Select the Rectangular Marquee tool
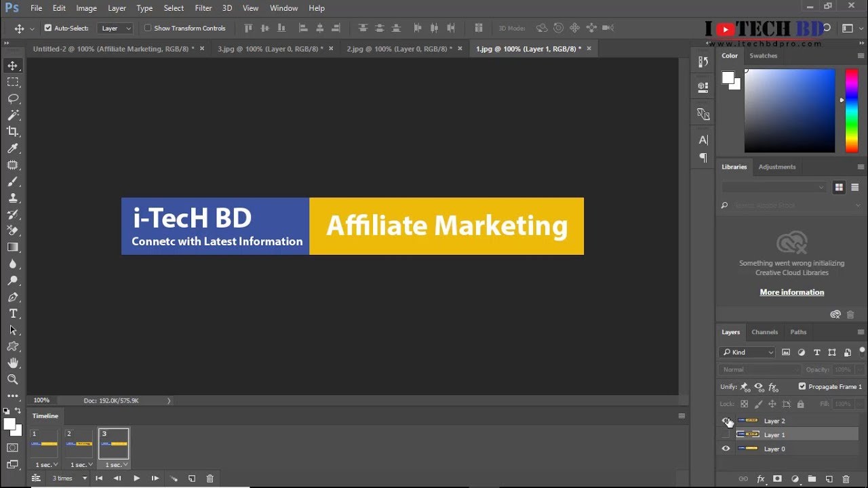This screenshot has width=868, height=488. [13, 82]
